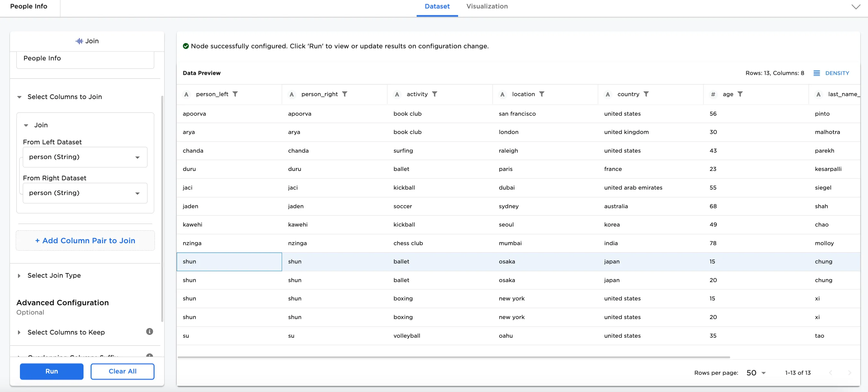This screenshot has height=392, width=868.
Task: Open the Rows per page dropdown
Action: click(756, 373)
